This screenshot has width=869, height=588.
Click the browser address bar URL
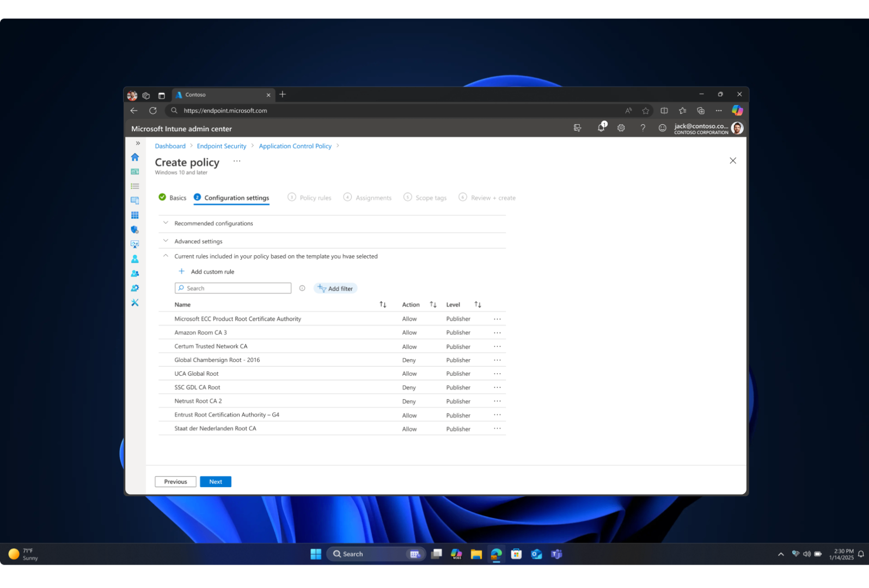pos(225,111)
